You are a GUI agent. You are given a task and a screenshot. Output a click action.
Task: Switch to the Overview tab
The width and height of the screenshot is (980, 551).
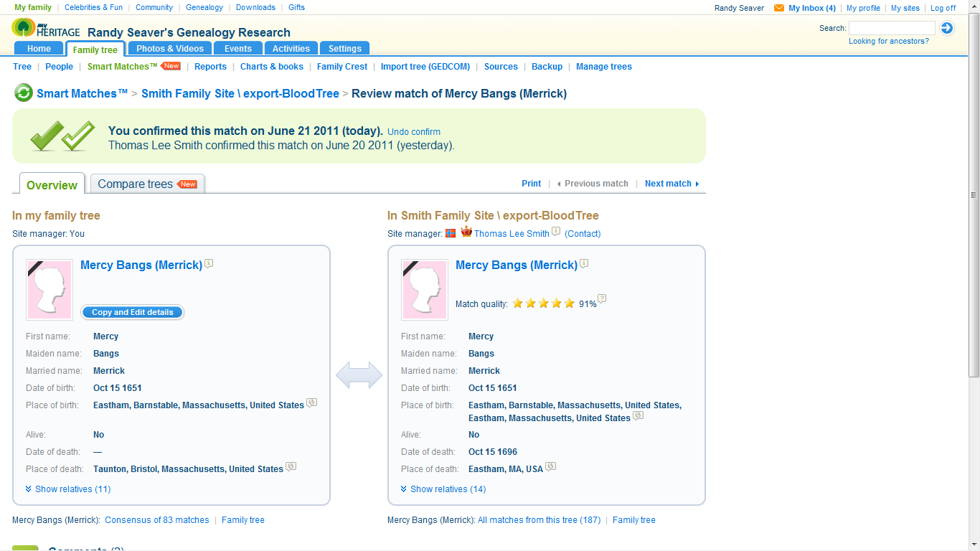(x=52, y=184)
